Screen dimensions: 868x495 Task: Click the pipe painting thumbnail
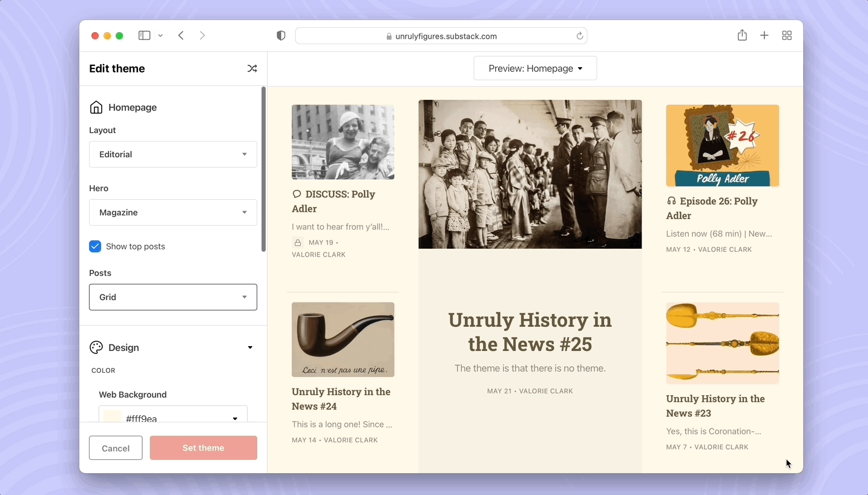click(x=343, y=340)
